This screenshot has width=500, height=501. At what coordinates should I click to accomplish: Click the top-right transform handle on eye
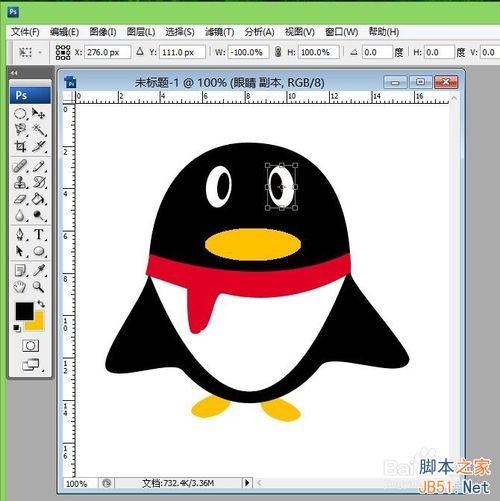295,165
